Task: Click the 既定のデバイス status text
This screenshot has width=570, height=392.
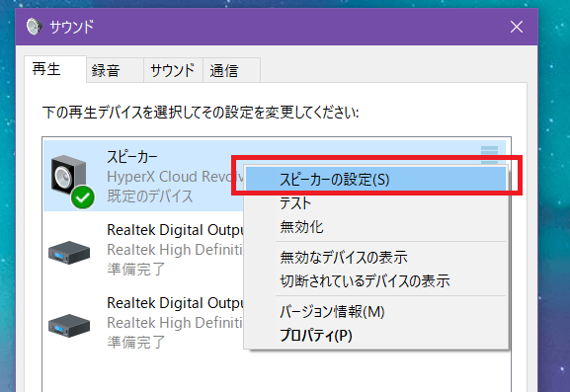Action: point(150,196)
